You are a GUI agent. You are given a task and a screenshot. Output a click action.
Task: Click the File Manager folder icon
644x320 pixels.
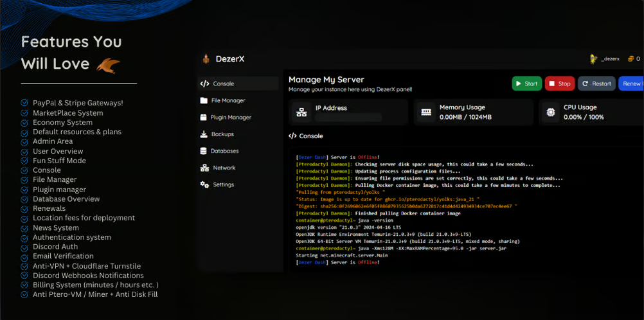[x=204, y=101]
